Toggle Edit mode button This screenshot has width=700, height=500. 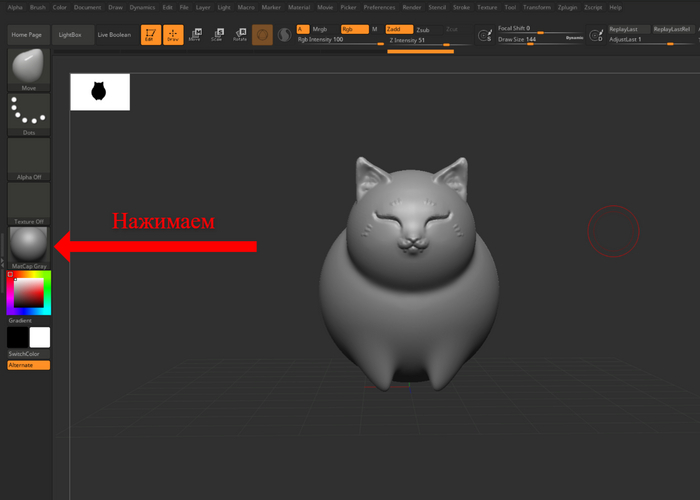(x=150, y=35)
